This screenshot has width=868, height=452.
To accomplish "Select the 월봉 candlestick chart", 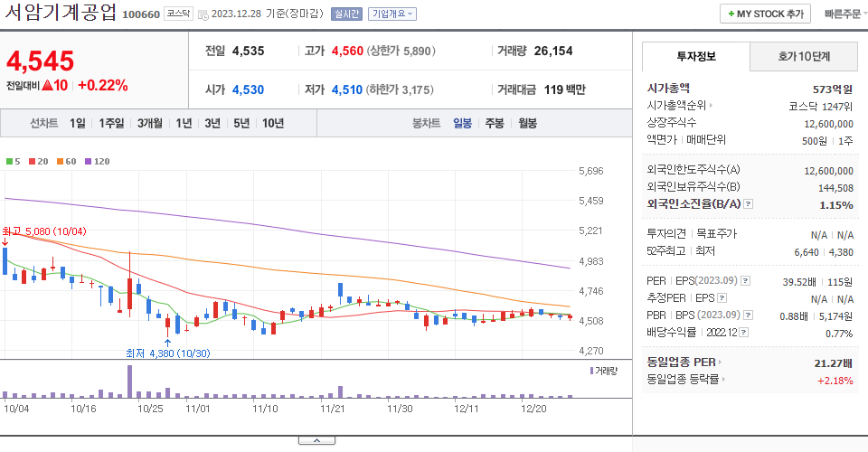I will [x=527, y=123].
